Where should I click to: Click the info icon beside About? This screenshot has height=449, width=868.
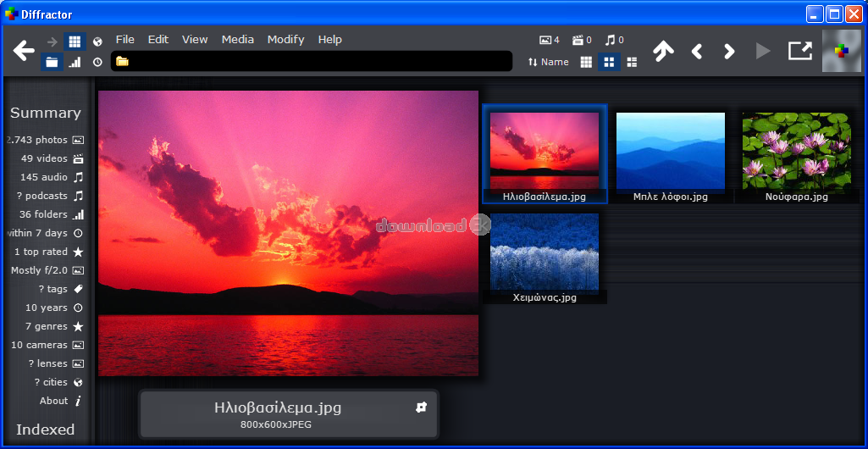coord(78,402)
